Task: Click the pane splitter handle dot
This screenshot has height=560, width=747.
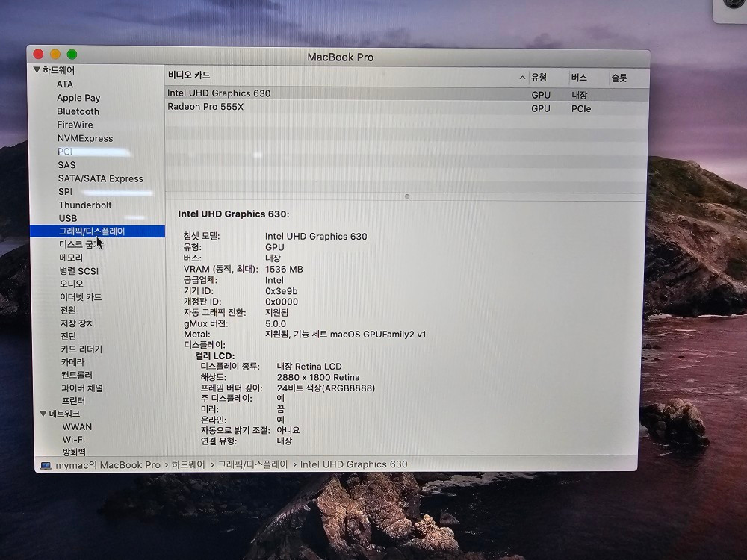Action: click(407, 196)
